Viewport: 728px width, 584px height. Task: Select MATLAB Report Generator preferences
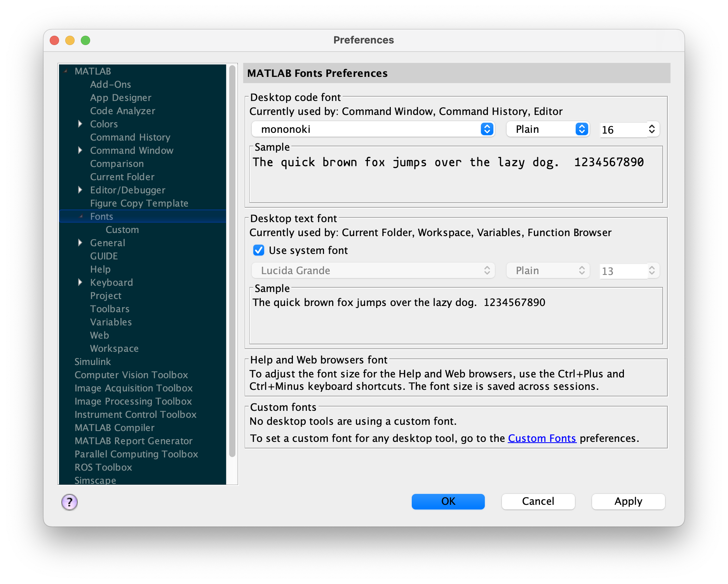pos(133,441)
